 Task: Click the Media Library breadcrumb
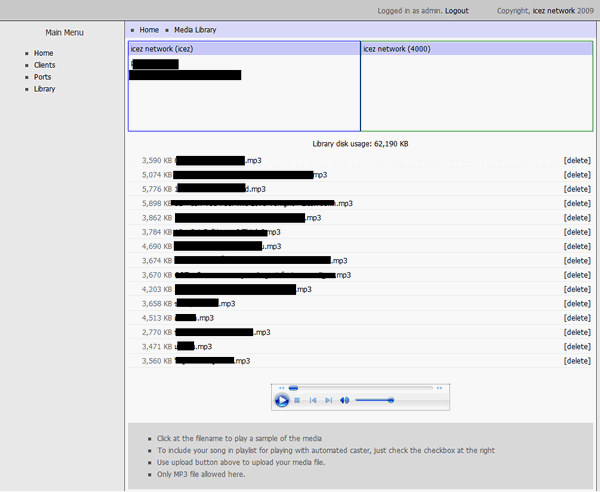click(x=195, y=30)
